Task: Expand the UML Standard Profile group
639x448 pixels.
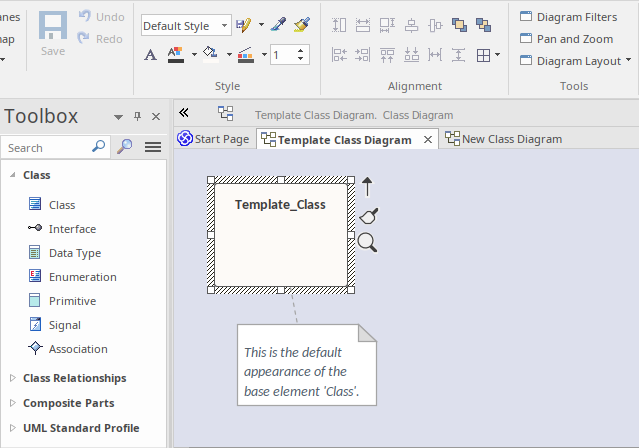Action: 13,428
